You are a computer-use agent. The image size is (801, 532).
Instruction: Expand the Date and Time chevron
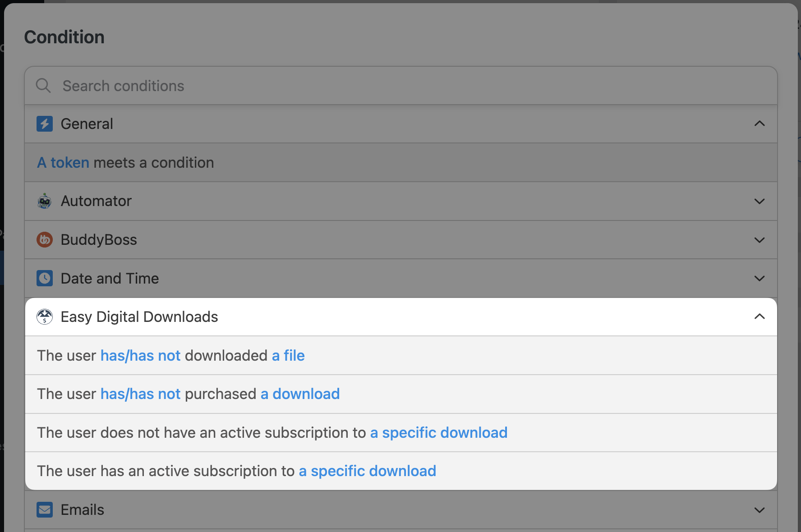(760, 278)
